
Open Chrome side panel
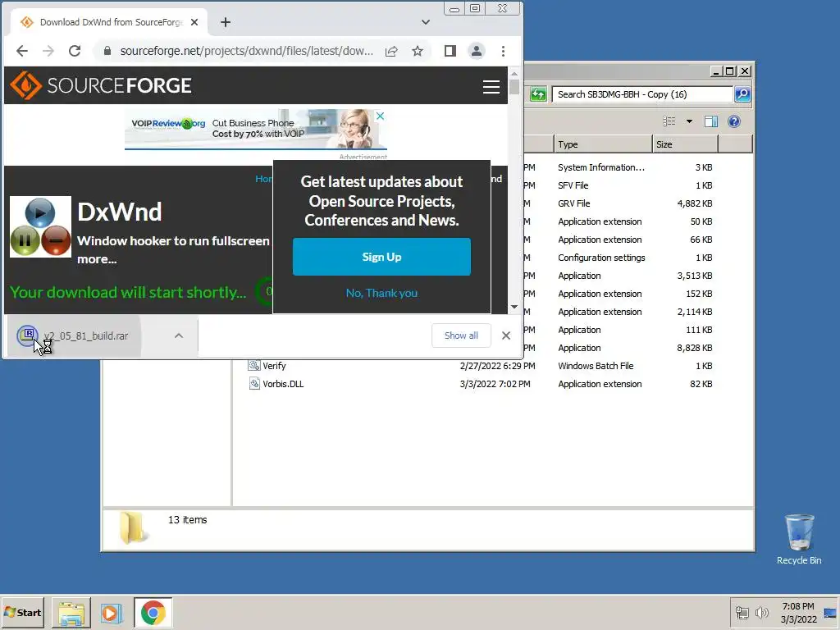click(x=450, y=51)
